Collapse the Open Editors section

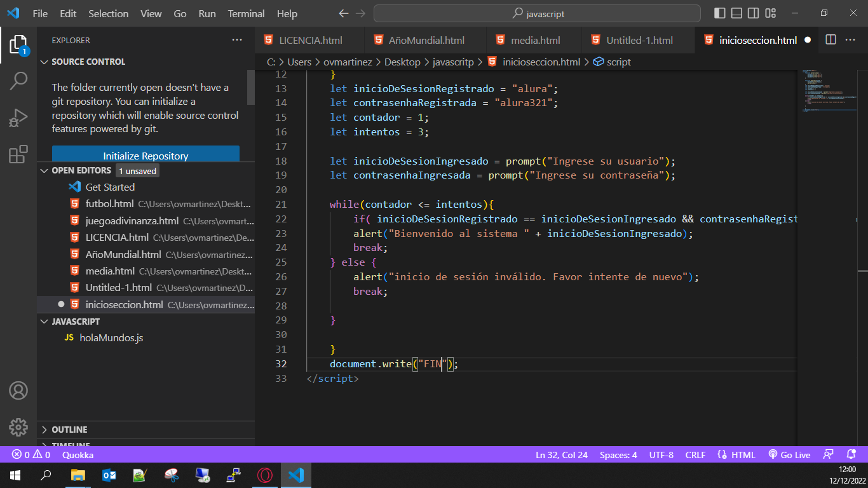click(44, 170)
